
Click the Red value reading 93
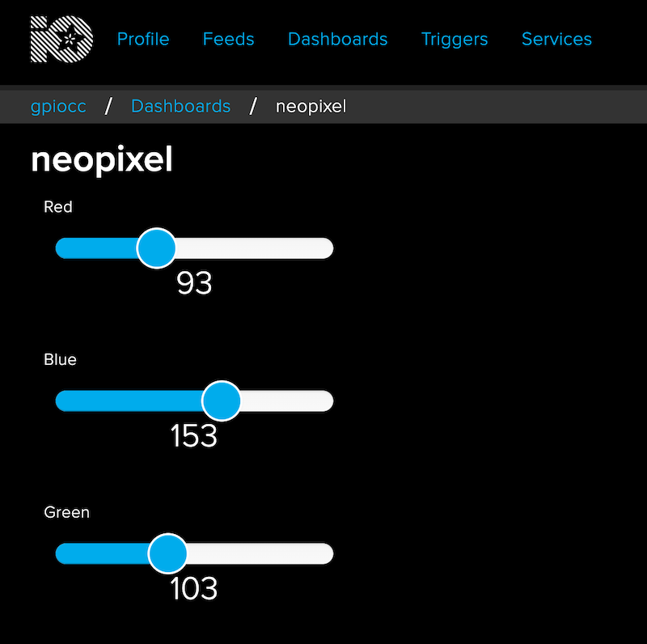coord(194,283)
